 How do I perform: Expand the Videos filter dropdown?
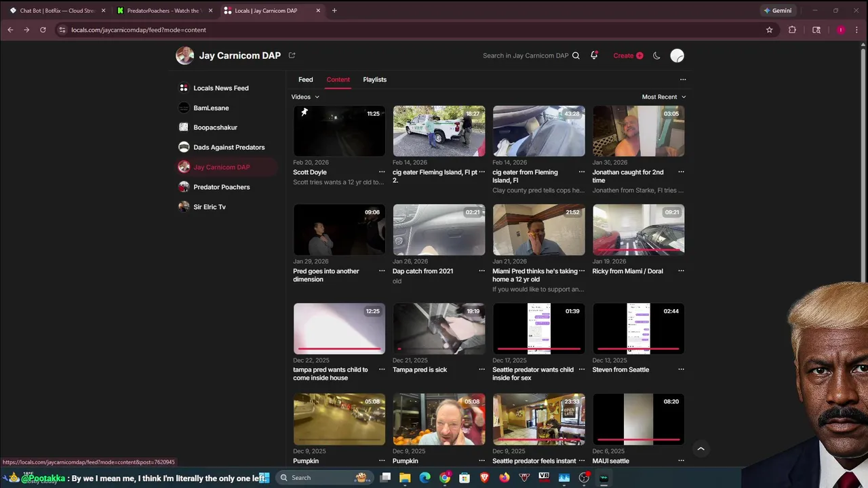[x=305, y=97]
